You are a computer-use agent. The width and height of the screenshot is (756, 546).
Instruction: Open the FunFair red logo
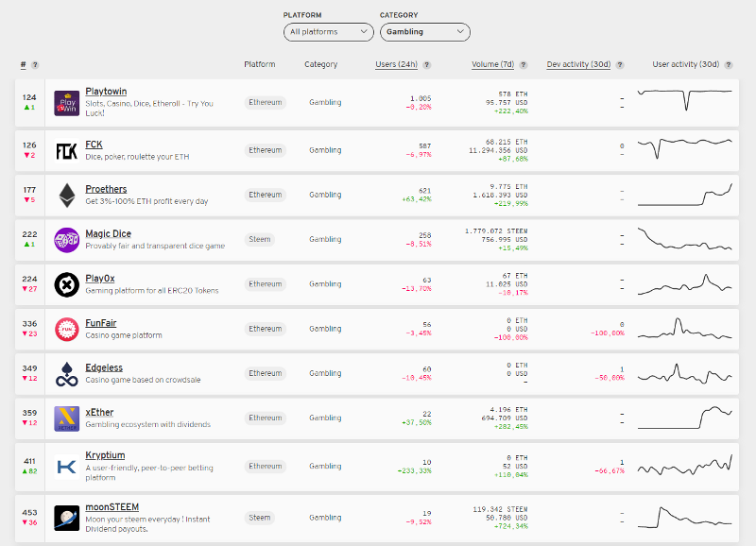coord(66,330)
